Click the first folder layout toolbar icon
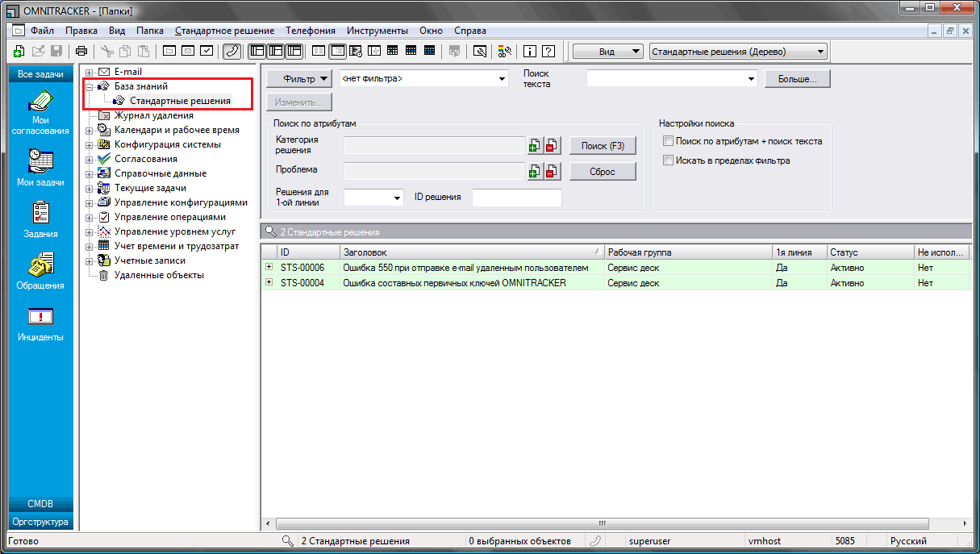This screenshot has width=980, height=554. [257, 52]
